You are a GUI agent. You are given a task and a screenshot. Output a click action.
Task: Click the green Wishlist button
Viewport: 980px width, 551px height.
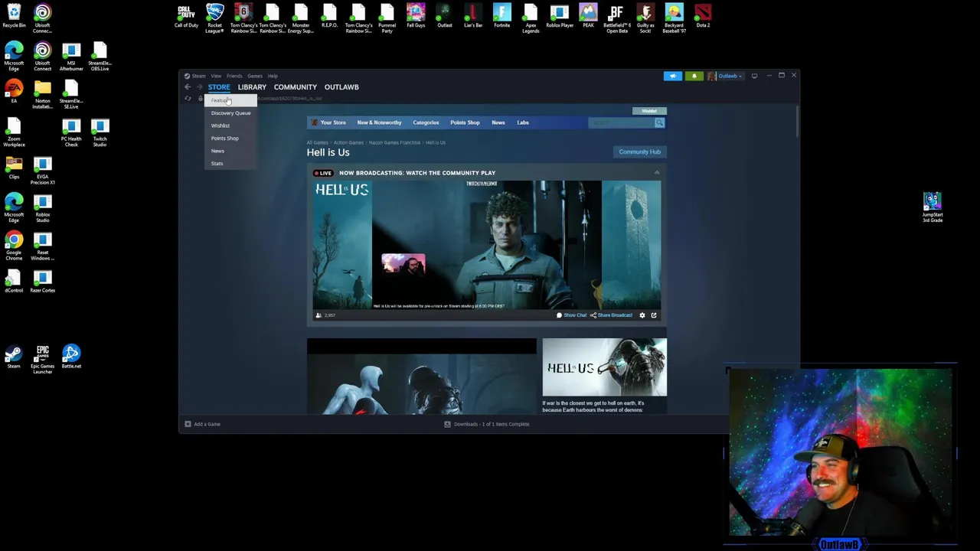[649, 111]
